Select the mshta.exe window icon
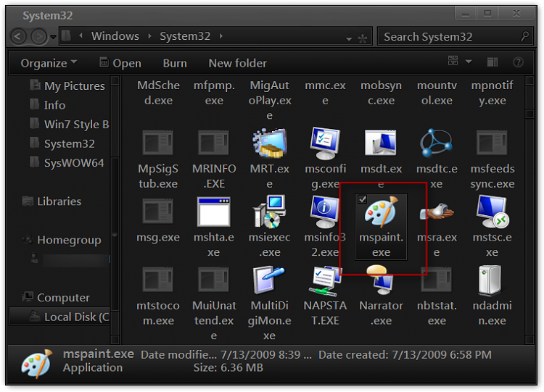This screenshot has height=392, width=544. click(214, 212)
